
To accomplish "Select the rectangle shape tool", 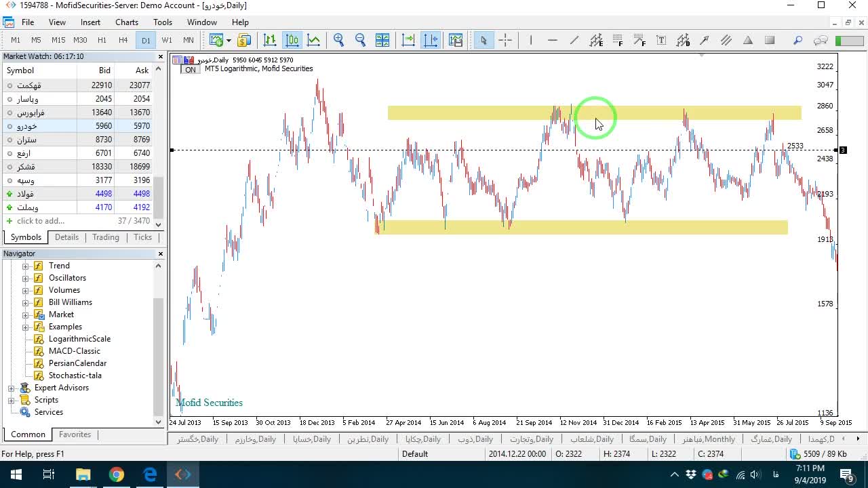I will 770,41.
